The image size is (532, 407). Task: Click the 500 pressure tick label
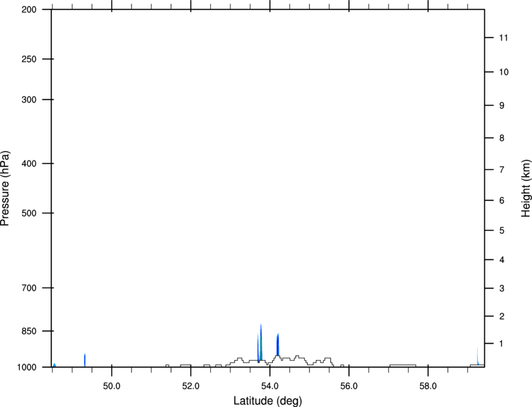[x=29, y=213]
